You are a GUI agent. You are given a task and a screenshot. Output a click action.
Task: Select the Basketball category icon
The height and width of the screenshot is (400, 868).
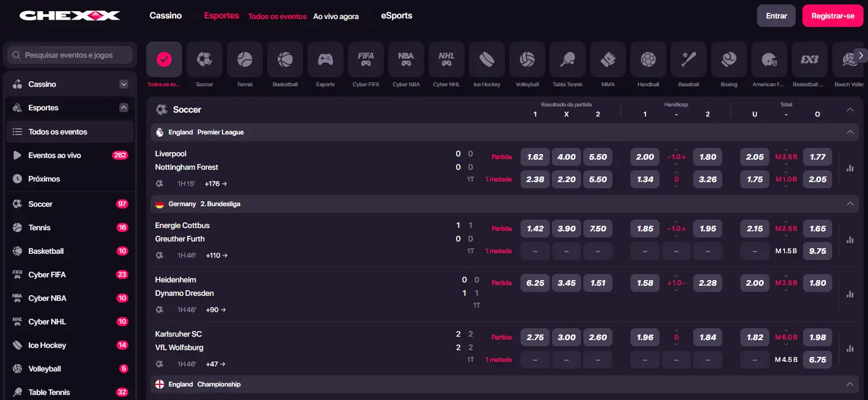pyautogui.click(x=285, y=59)
